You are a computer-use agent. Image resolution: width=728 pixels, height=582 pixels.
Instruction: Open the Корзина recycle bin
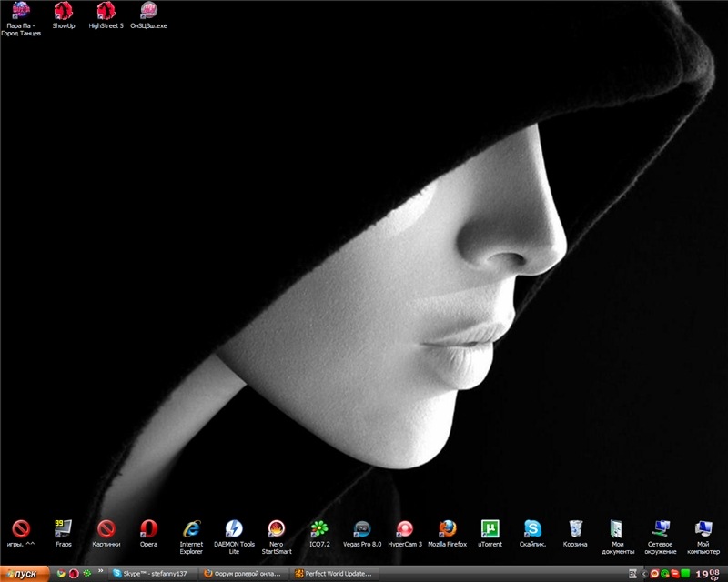click(x=575, y=528)
